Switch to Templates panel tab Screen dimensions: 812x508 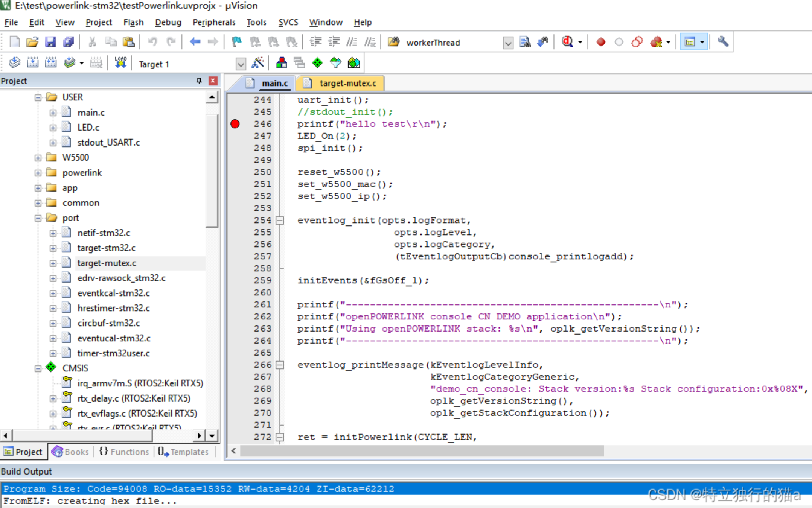tap(183, 452)
